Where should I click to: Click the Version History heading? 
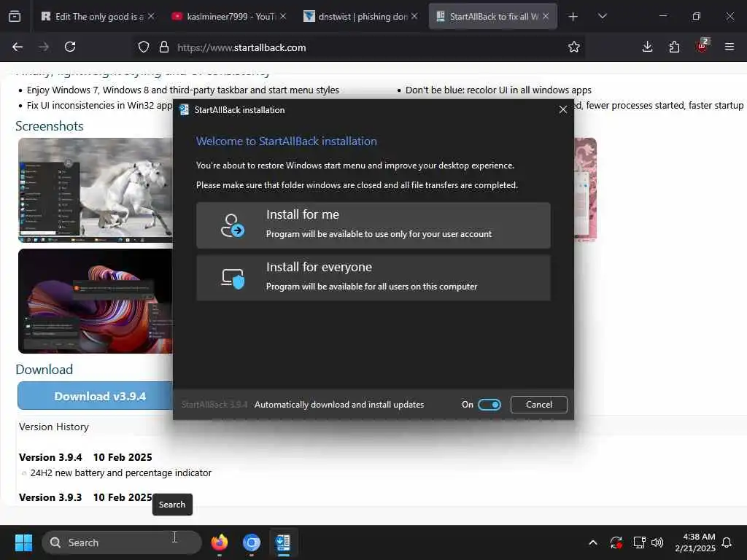(x=54, y=427)
